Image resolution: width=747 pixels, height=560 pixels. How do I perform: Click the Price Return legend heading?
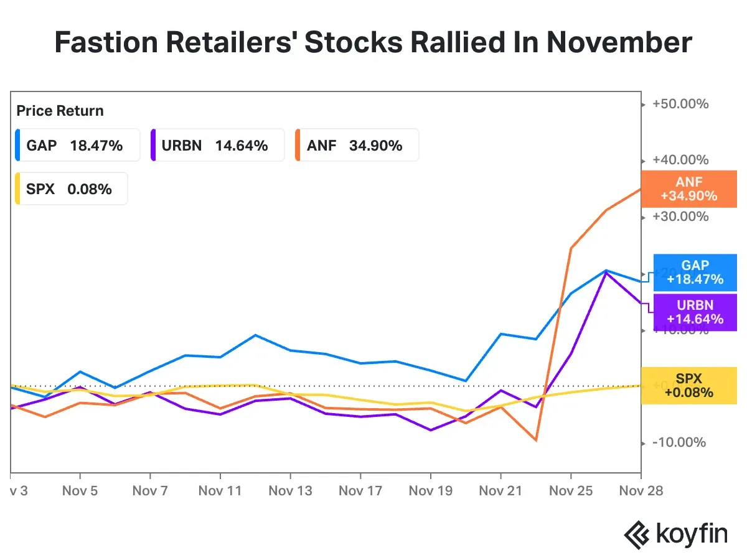[60, 111]
